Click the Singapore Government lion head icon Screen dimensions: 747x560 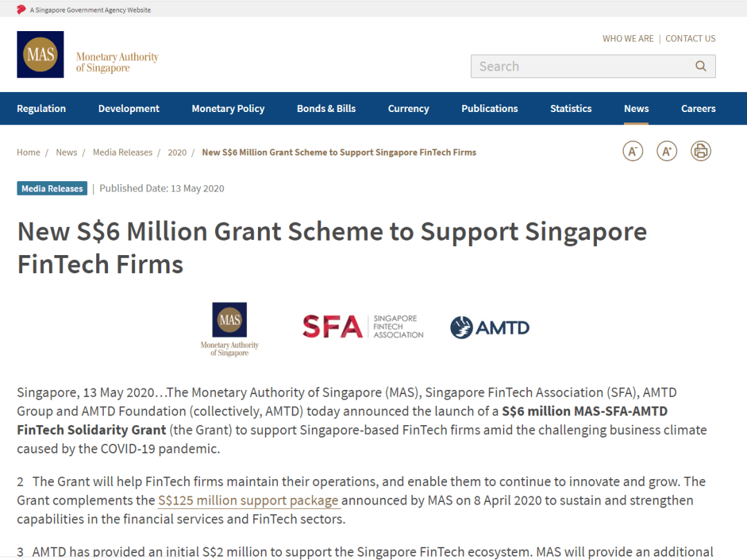pyautogui.click(x=21, y=10)
